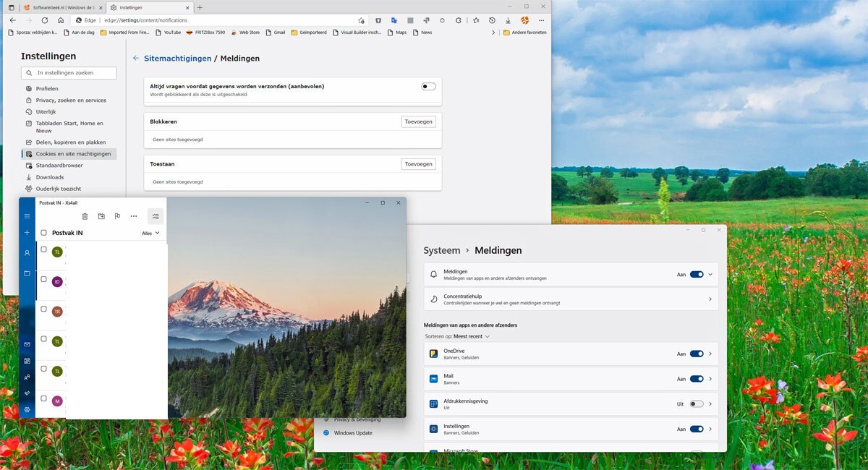This screenshot has height=470, width=868.
Task: Open Mail notification details chevron in Settings
Action: point(710,379)
